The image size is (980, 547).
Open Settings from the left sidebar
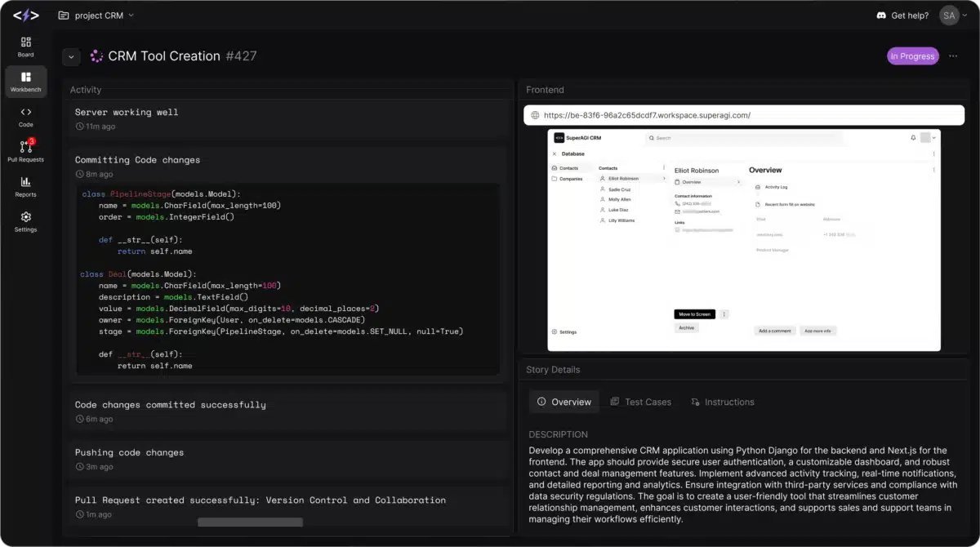tap(25, 221)
